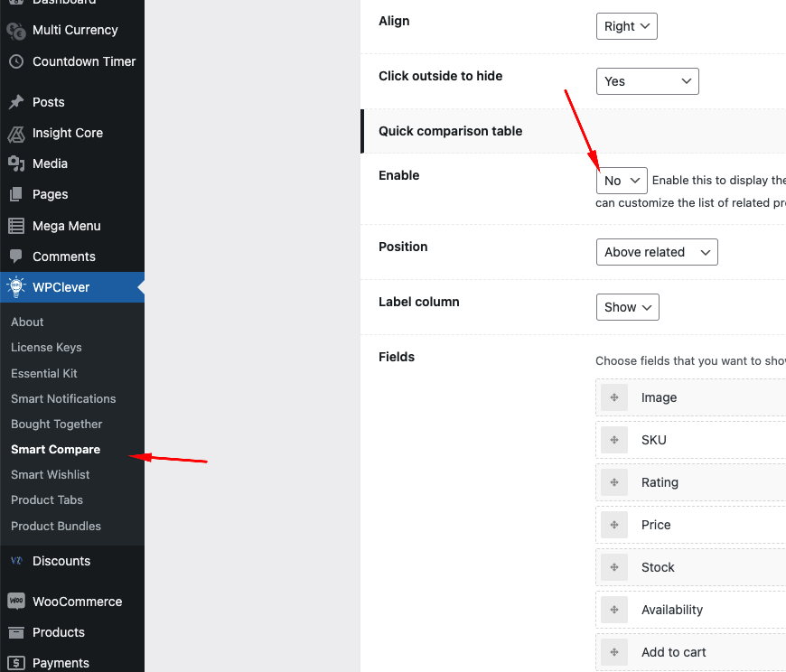This screenshot has height=672, width=786.
Task: Click the Availability field row label
Action: click(x=671, y=610)
